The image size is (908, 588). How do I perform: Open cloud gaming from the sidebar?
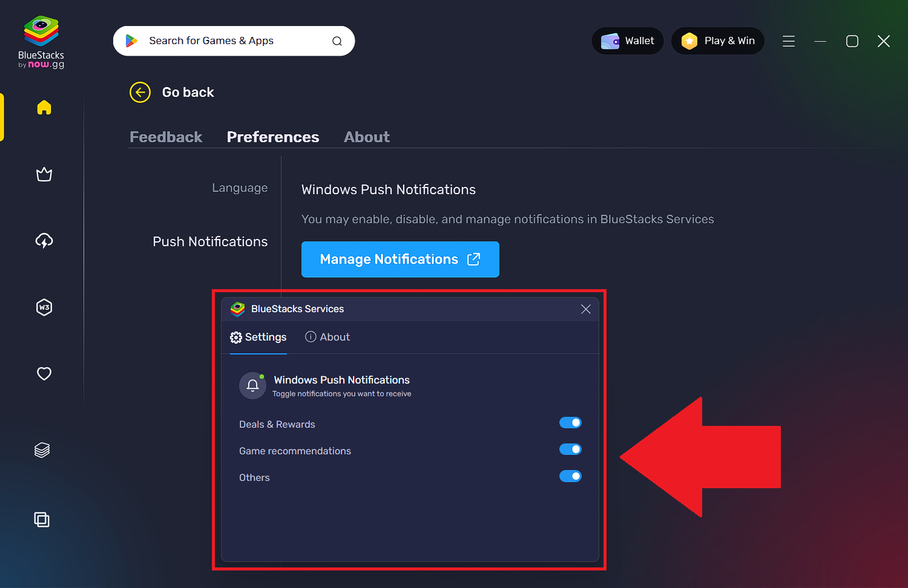click(x=44, y=240)
